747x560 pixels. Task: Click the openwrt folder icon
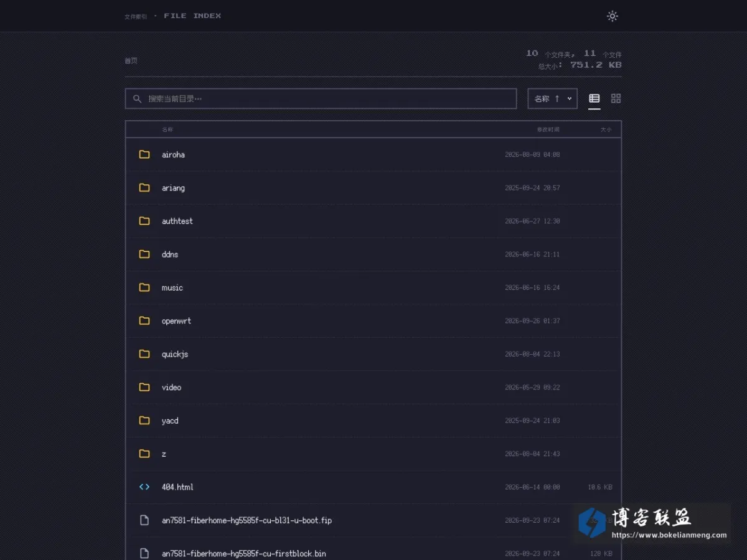(144, 320)
